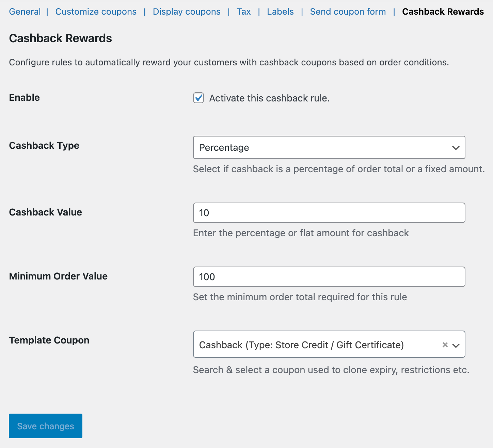This screenshot has height=448, width=493.
Task: Switch to the Labels tab
Action: coord(280,12)
